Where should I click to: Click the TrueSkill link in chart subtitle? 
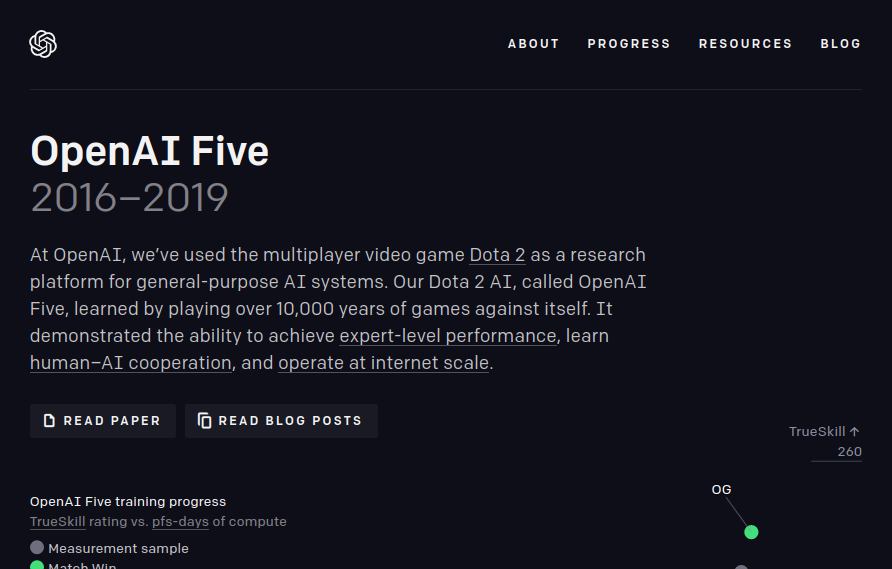[x=57, y=522]
